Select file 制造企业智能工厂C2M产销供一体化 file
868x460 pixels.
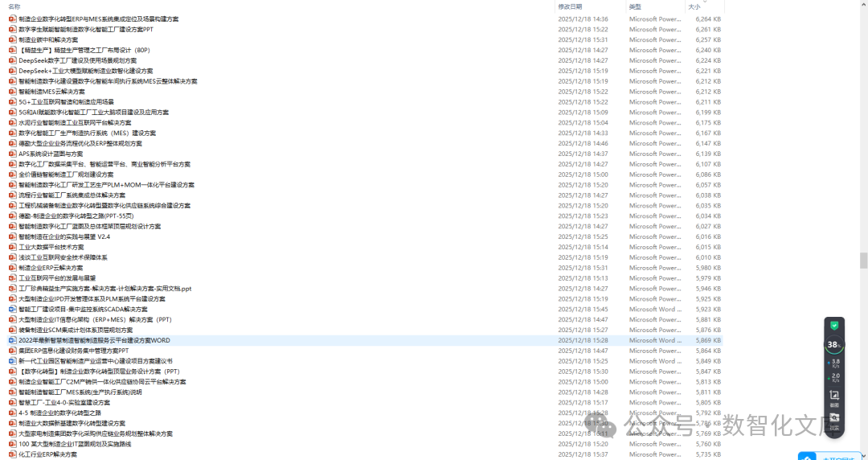click(x=102, y=382)
